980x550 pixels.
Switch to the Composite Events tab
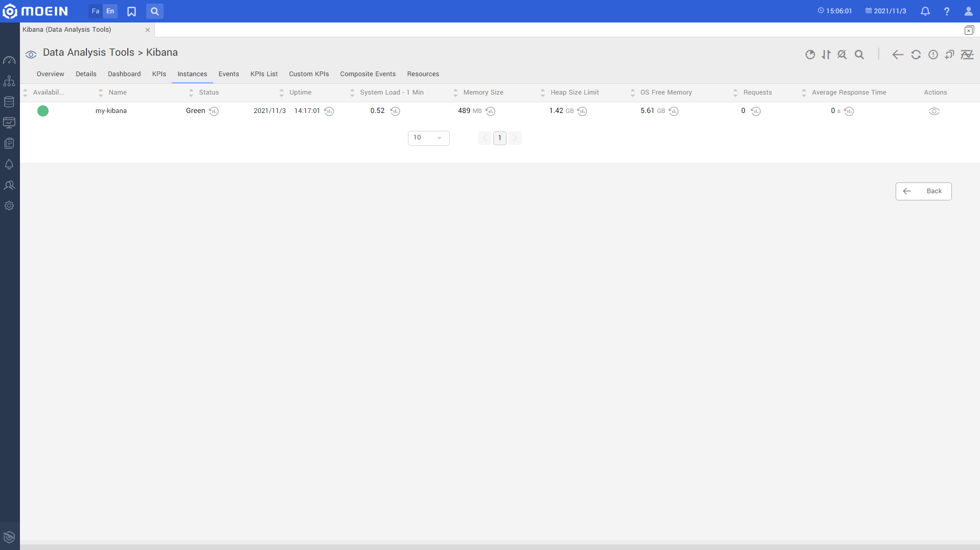pos(368,74)
